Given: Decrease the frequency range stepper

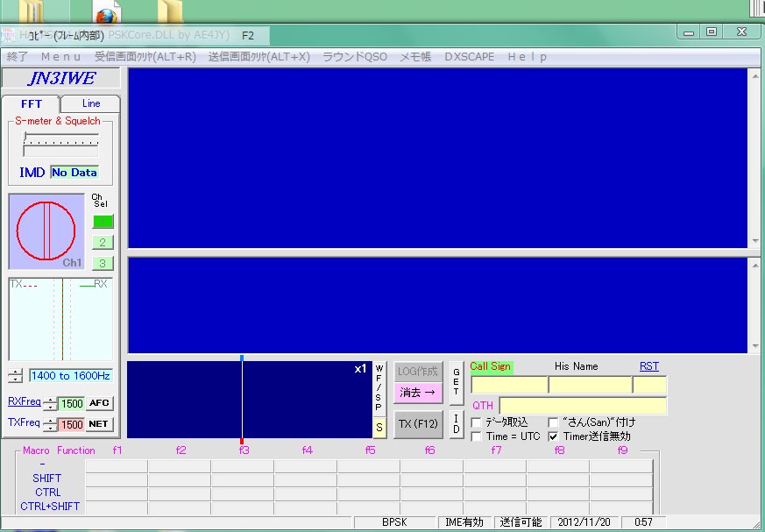Looking at the screenshot, I should [16, 379].
